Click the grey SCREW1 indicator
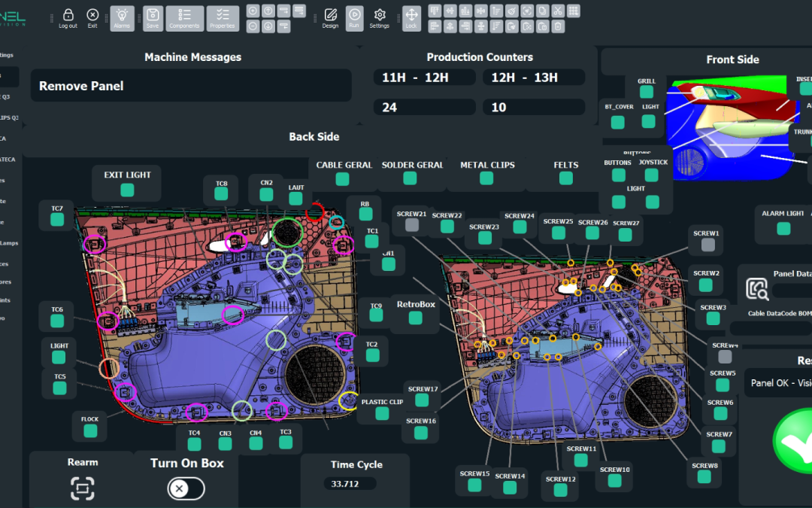Viewport: 812px width, 508px height. tap(708, 245)
